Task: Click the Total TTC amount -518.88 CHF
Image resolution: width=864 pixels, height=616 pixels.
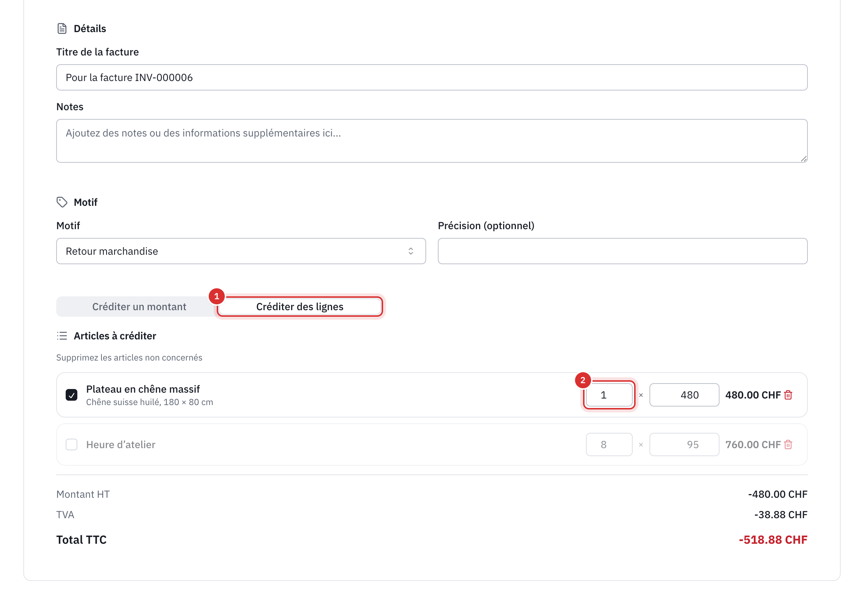Action: pos(773,540)
